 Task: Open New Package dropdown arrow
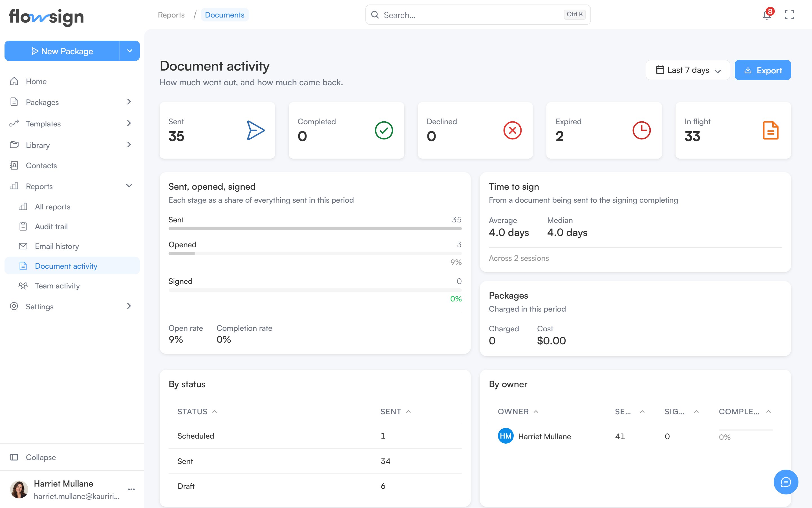point(129,51)
